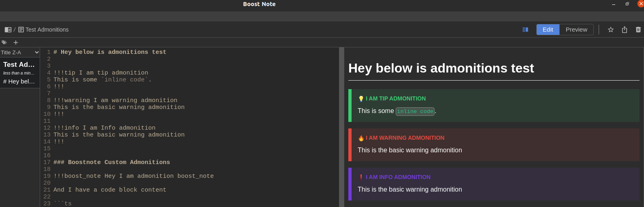Star this note as favorite
The width and height of the screenshot is (644, 207).
pyautogui.click(x=611, y=30)
